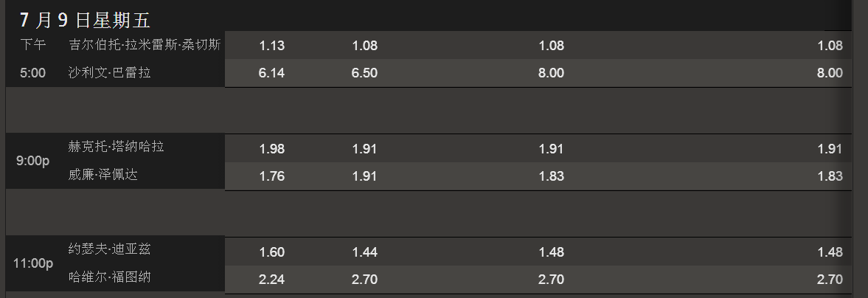Pick 1.76 odds for 威廉·泽佩达
868x298 pixels.
pos(272,176)
